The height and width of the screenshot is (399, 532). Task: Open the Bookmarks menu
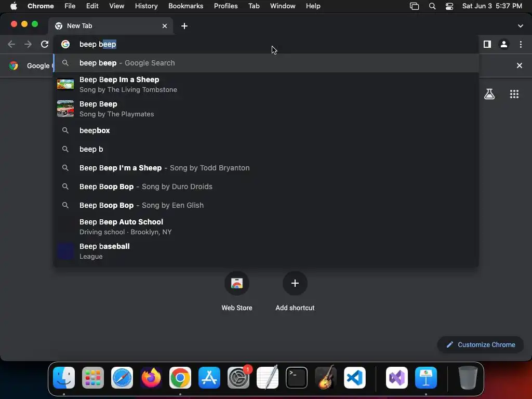point(185,6)
